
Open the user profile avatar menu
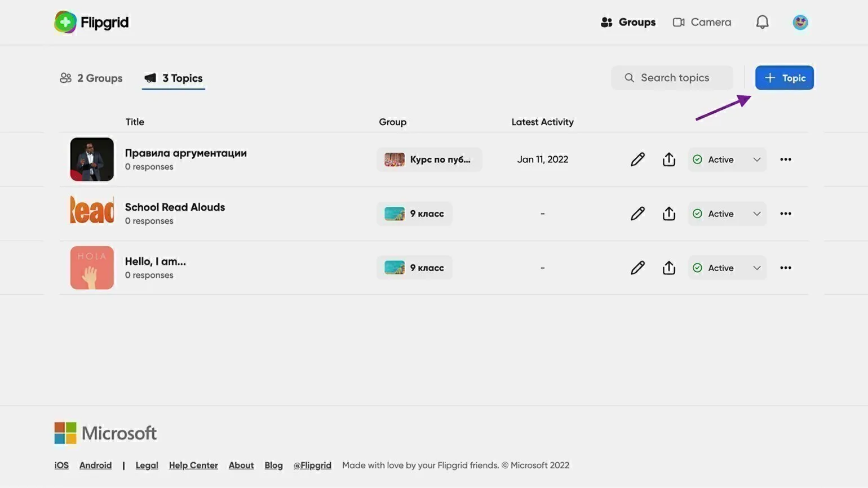[800, 22]
